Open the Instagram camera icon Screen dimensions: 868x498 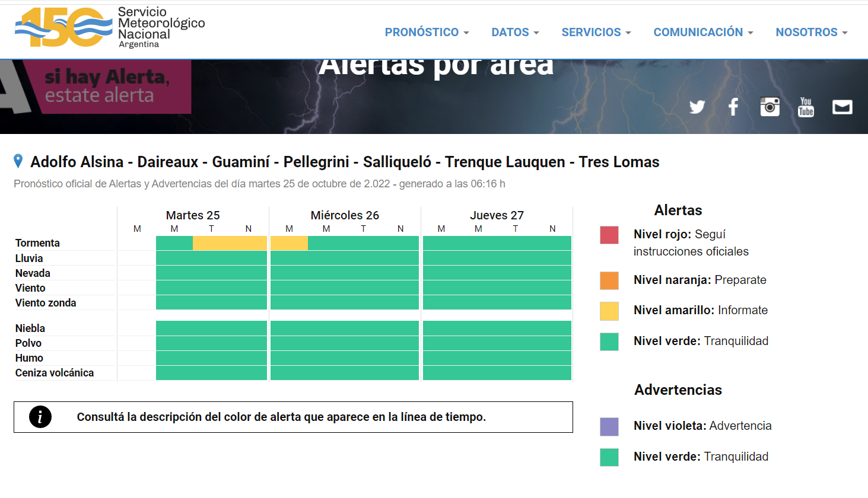click(770, 107)
